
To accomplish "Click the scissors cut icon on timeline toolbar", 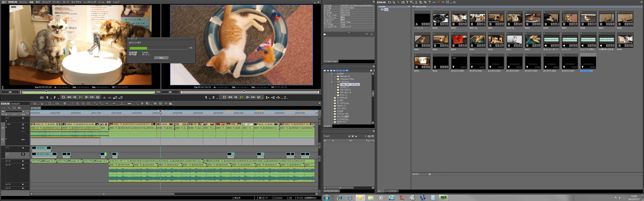I will pyautogui.click(x=72, y=104).
